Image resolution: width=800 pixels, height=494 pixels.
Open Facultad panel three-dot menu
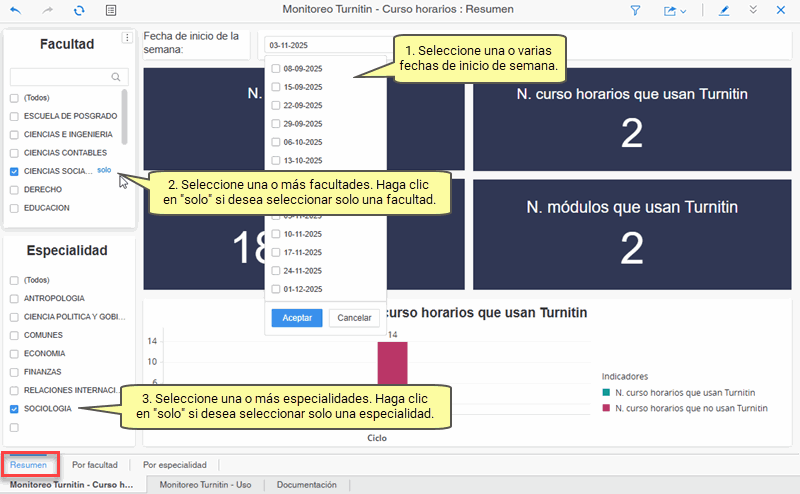126,38
